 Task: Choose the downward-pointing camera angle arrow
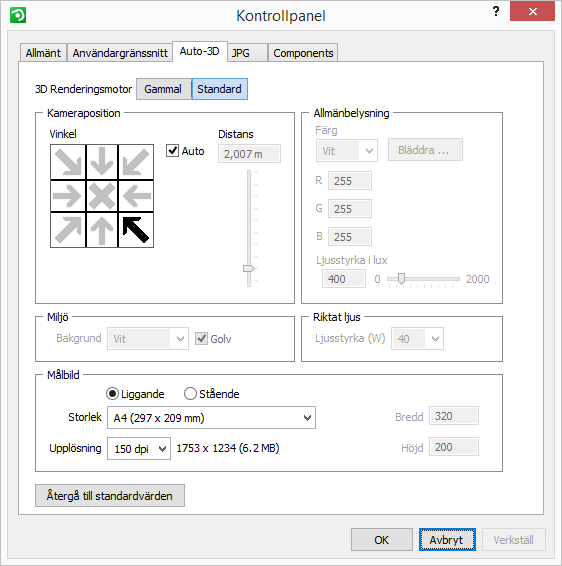pyautogui.click(x=102, y=162)
